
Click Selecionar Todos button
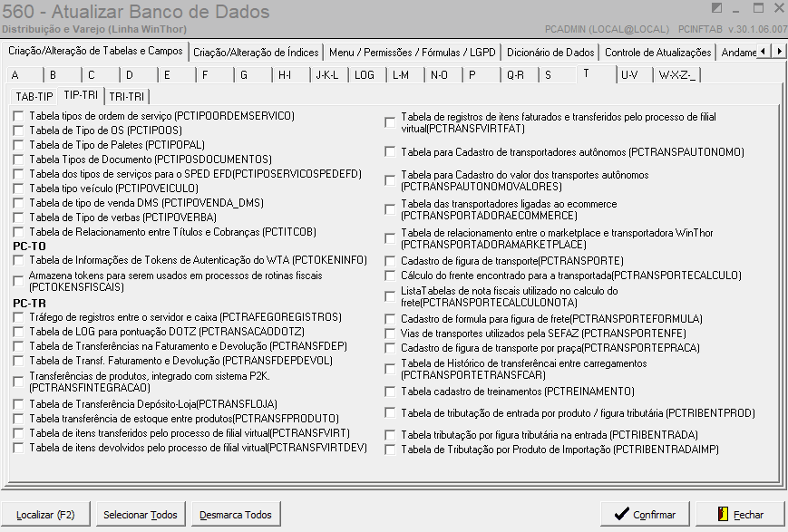[141, 515]
